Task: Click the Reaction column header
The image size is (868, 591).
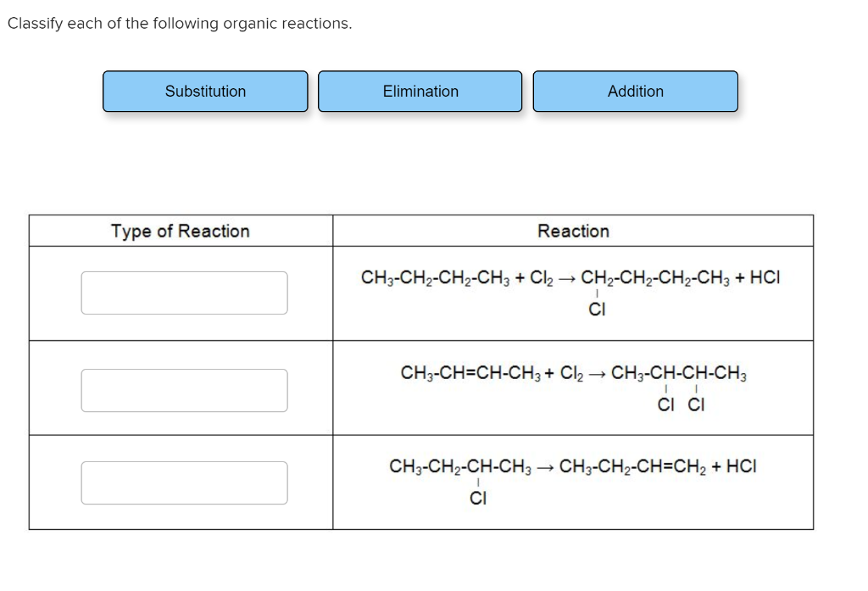Action: point(574,231)
